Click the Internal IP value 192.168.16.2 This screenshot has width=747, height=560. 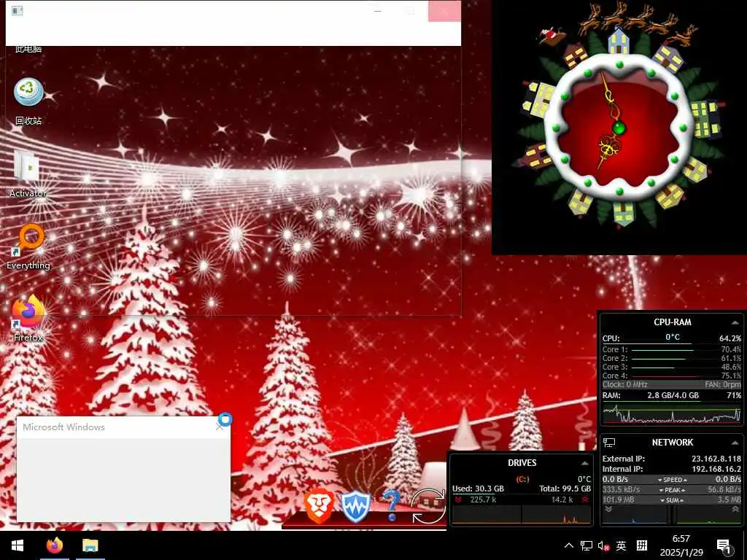pos(716,469)
